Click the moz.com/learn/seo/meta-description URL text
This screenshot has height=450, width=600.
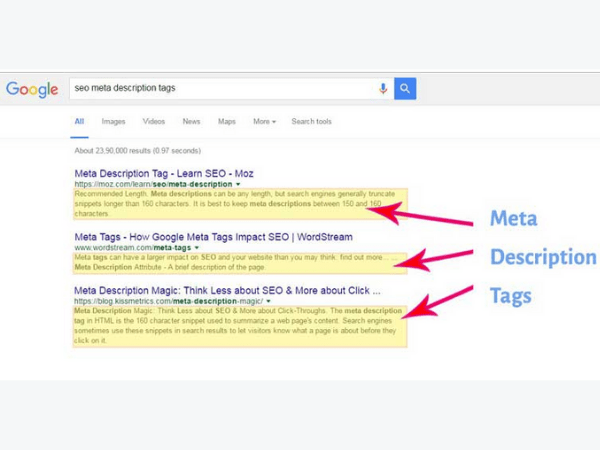coord(153,184)
